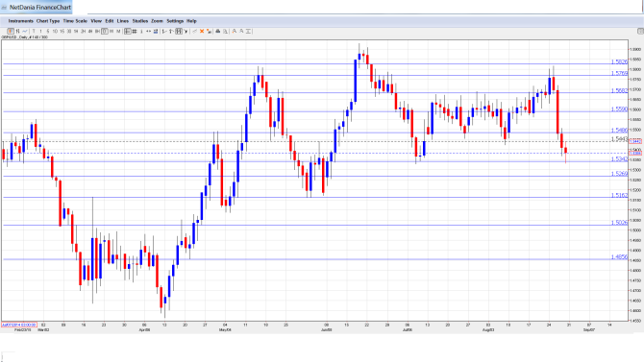The image size is (644, 362).
Task: Open the Edit menu
Action: pyautogui.click(x=110, y=21)
